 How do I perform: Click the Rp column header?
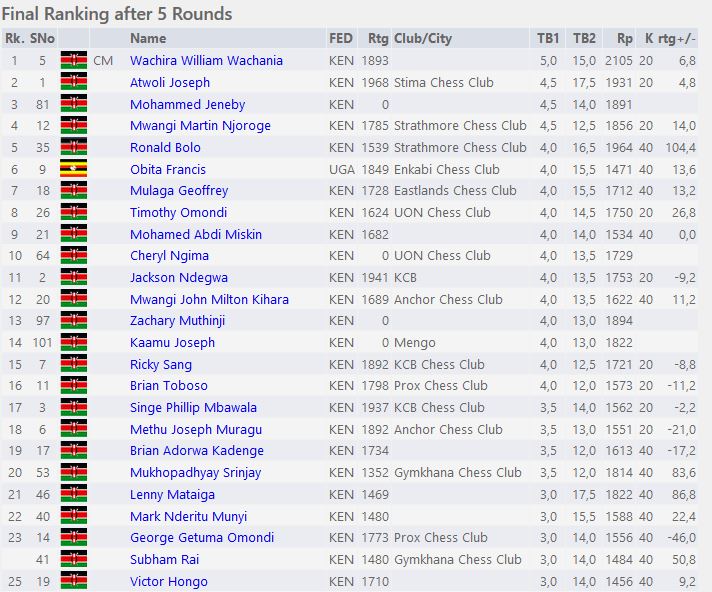pos(624,39)
